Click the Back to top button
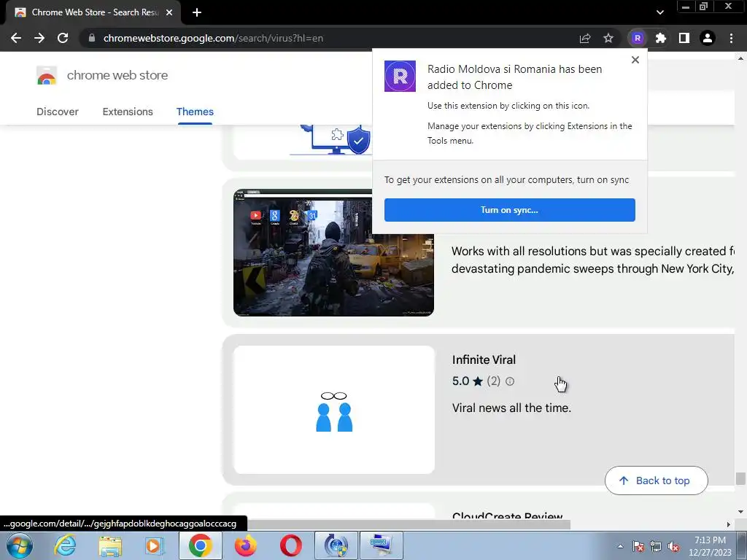Image resolution: width=747 pixels, height=560 pixels. coord(656,481)
